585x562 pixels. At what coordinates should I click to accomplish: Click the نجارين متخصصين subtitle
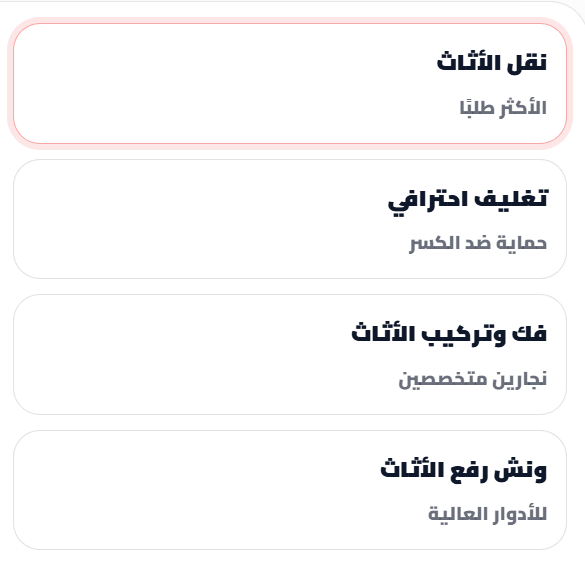[x=473, y=380]
